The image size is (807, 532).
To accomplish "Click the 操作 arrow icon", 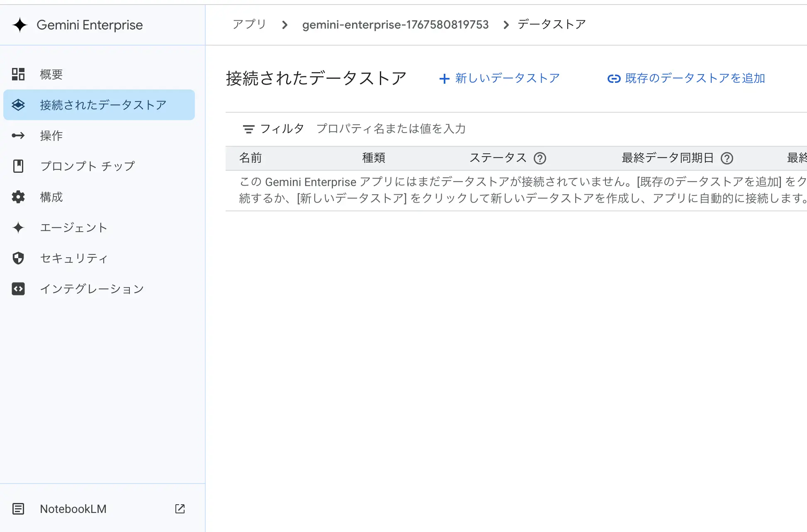I will (18, 135).
